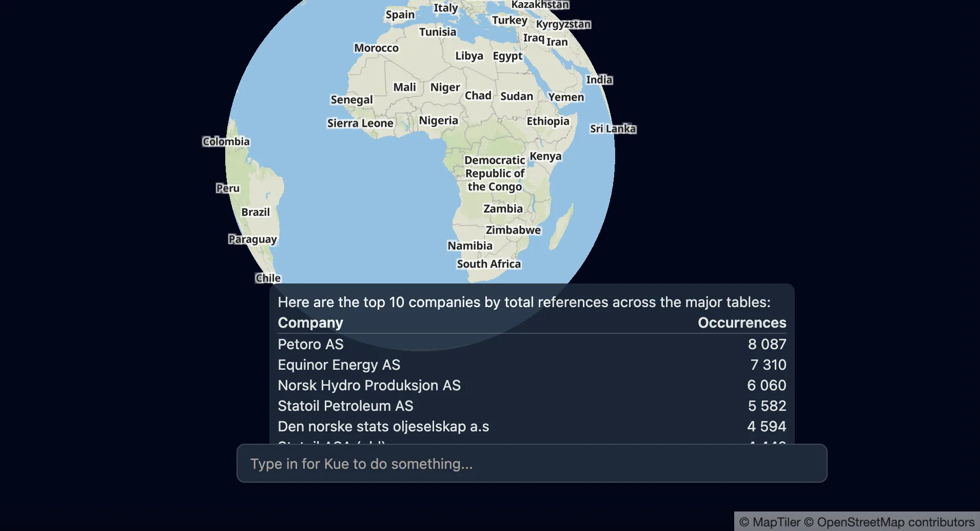Viewport: 980px width, 531px height.
Task: Click the Paraguay map label
Action: (252, 239)
